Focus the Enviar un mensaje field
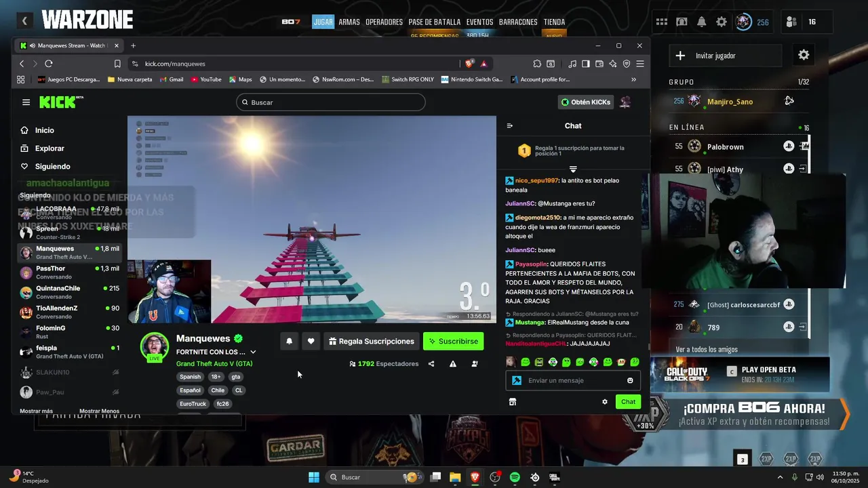This screenshot has width=868, height=488. (x=573, y=380)
